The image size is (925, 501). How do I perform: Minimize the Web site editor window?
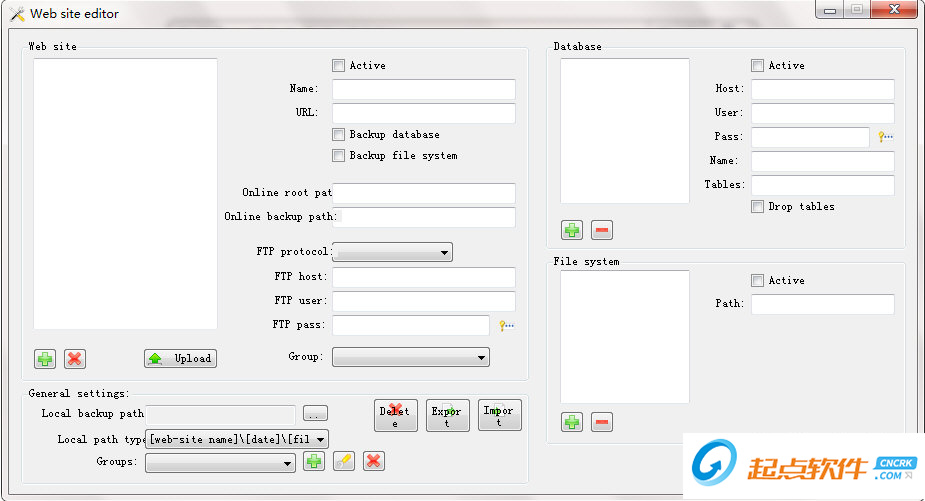point(829,9)
